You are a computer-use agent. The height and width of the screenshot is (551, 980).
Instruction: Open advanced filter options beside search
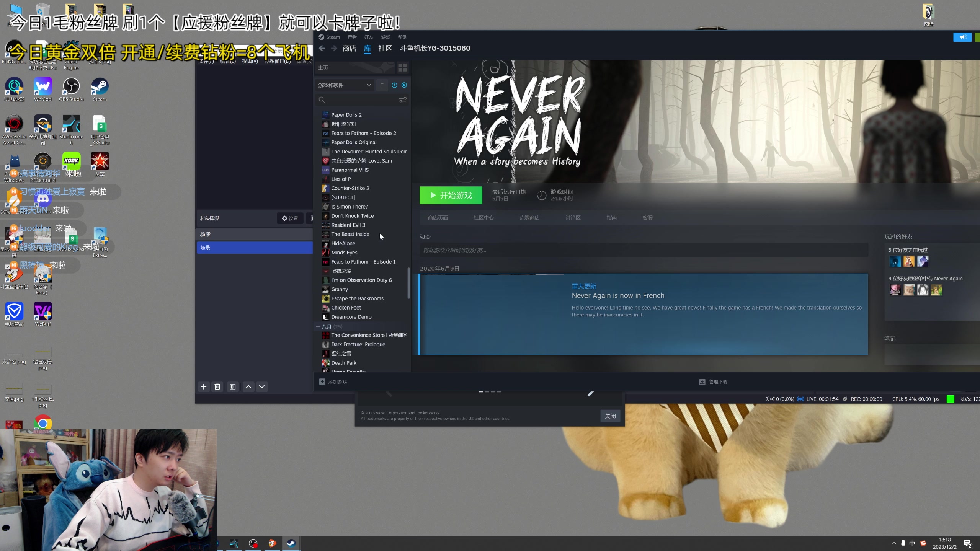click(402, 100)
